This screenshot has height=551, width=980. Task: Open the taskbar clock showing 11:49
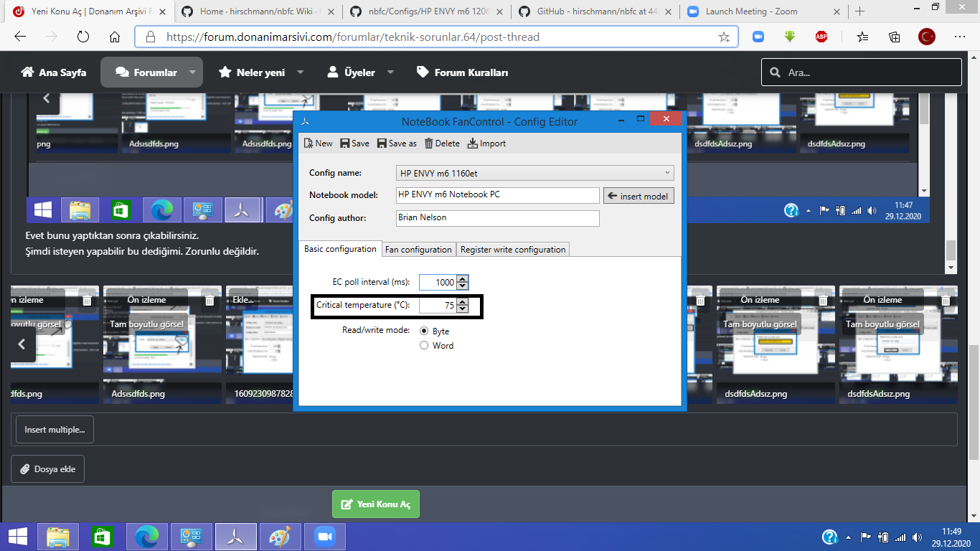[951, 537]
